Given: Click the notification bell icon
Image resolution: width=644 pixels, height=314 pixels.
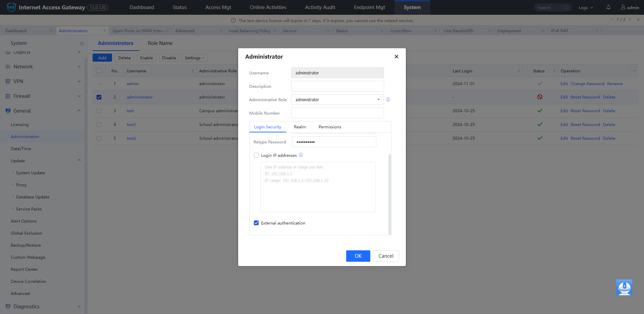Looking at the screenshot, I should coord(608,7).
